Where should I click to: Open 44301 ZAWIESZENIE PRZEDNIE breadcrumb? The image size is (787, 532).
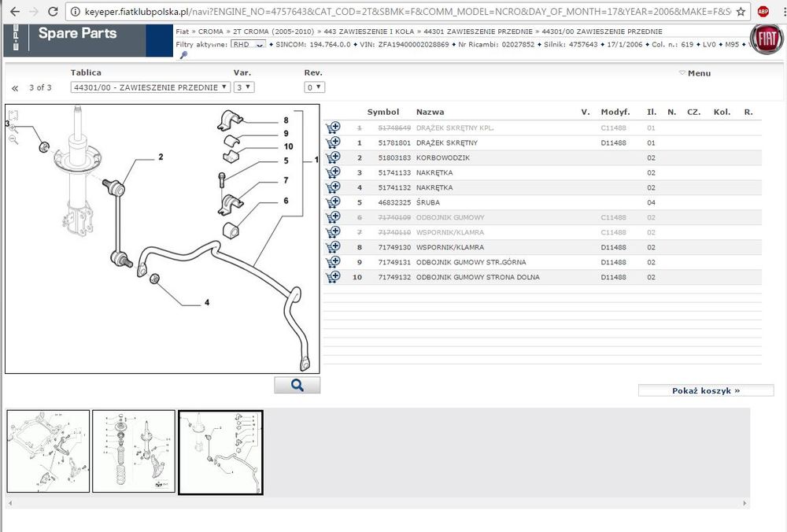tap(478, 31)
